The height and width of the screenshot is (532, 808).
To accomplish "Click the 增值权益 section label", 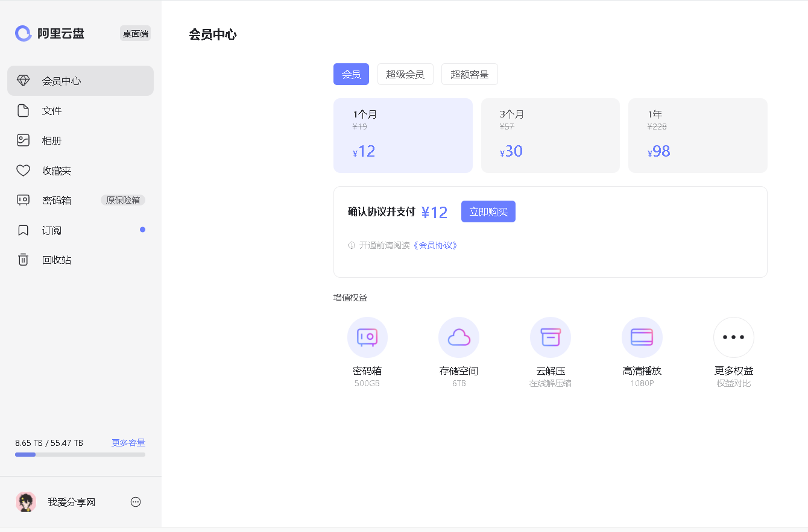I will pos(350,298).
